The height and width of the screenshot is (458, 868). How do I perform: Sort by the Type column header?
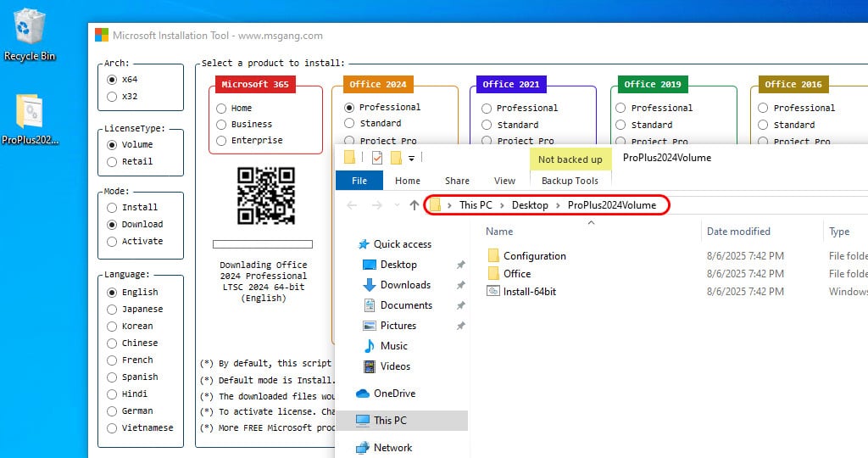click(839, 232)
